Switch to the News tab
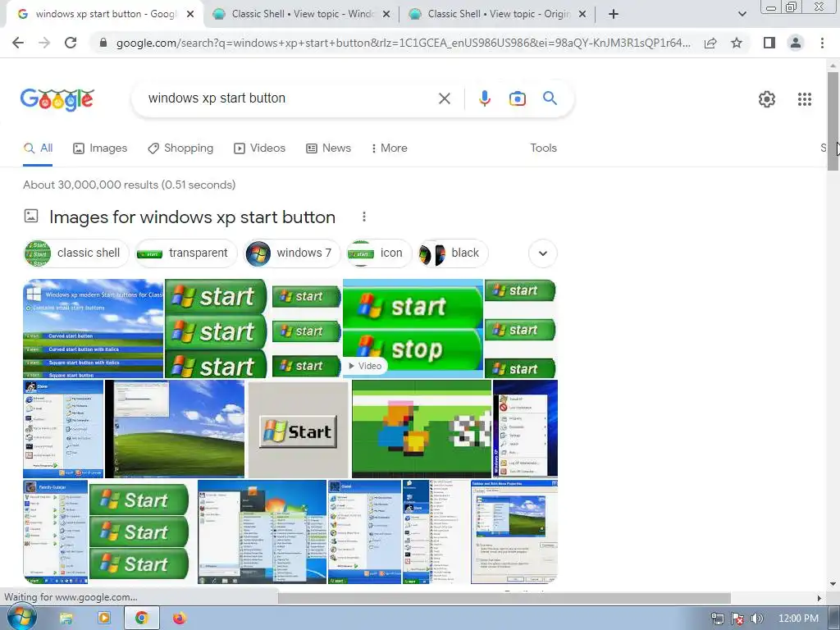 [x=328, y=148]
